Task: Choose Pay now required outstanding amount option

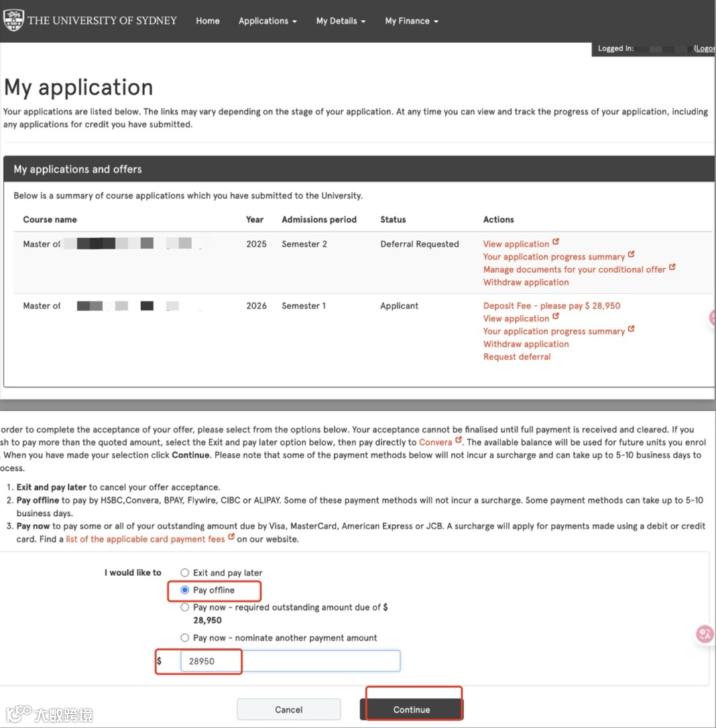Action: (x=185, y=607)
